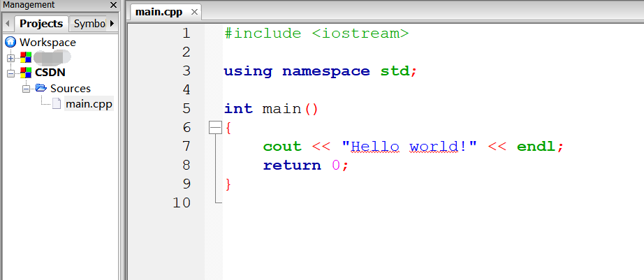644x280 pixels.
Task: Collapse the Sources folder
Action: coord(27,89)
